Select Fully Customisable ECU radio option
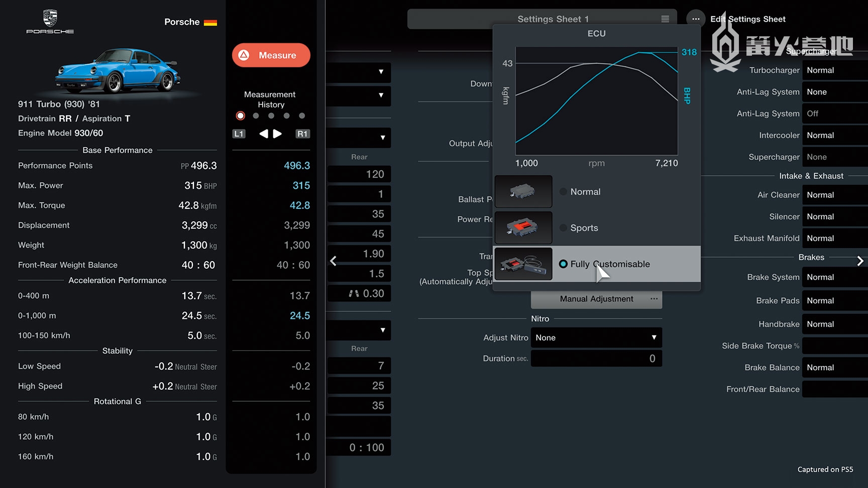The image size is (868, 488). [564, 264]
